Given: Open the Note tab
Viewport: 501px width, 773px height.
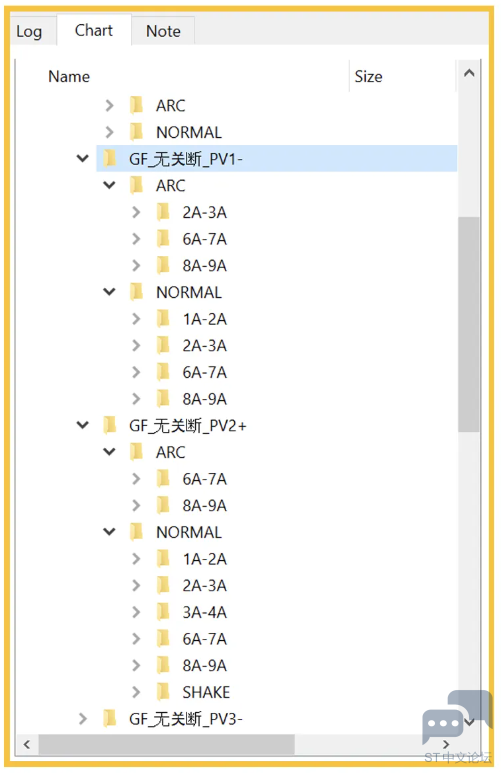Looking at the screenshot, I should click(163, 32).
